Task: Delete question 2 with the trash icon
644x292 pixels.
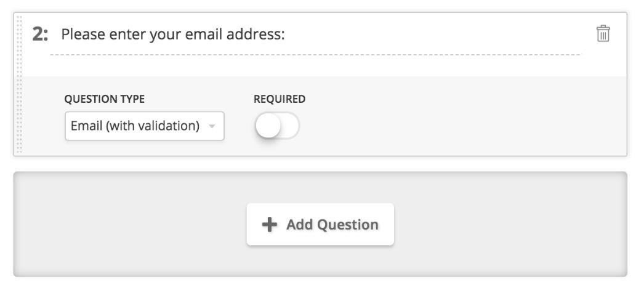Action: [603, 34]
